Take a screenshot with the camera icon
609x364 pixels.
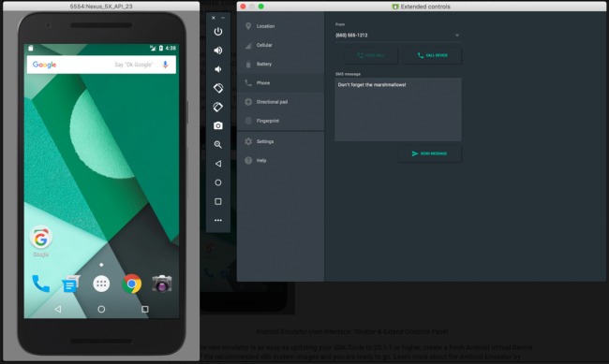click(218, 125)
